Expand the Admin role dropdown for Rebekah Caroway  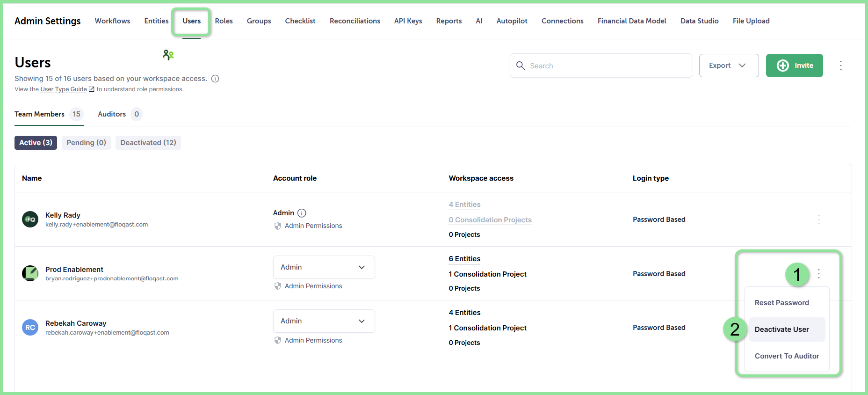[x=324, y=321]
